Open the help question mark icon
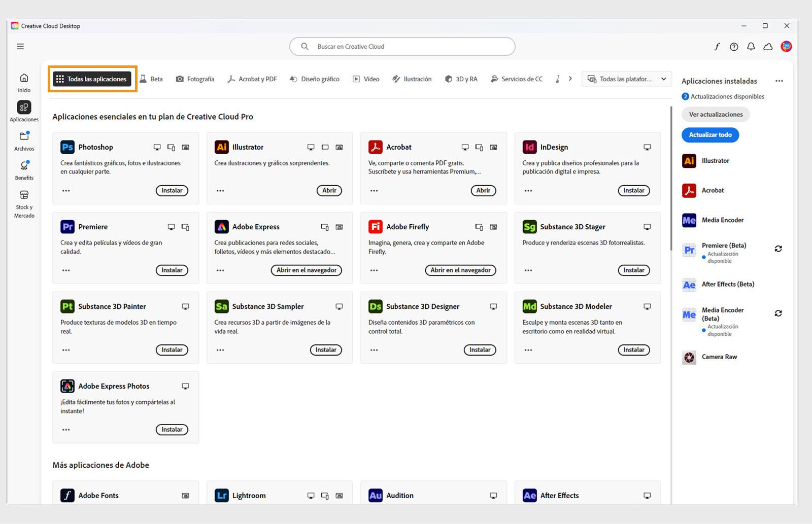The image size is (812, 524). coord(733,46)
